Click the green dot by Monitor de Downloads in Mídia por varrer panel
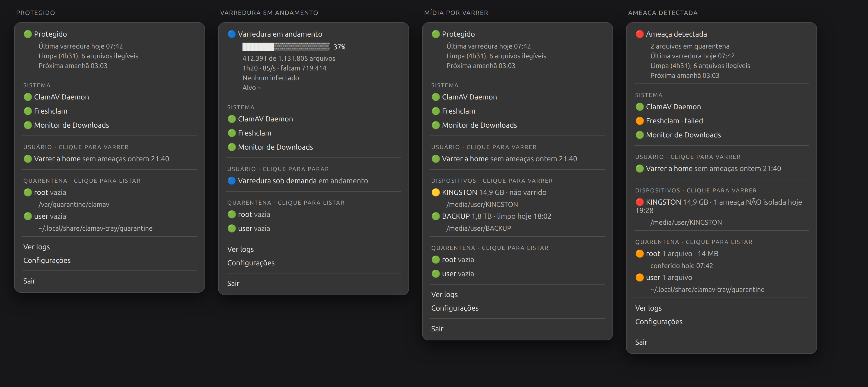 click(x=435, y=125)
